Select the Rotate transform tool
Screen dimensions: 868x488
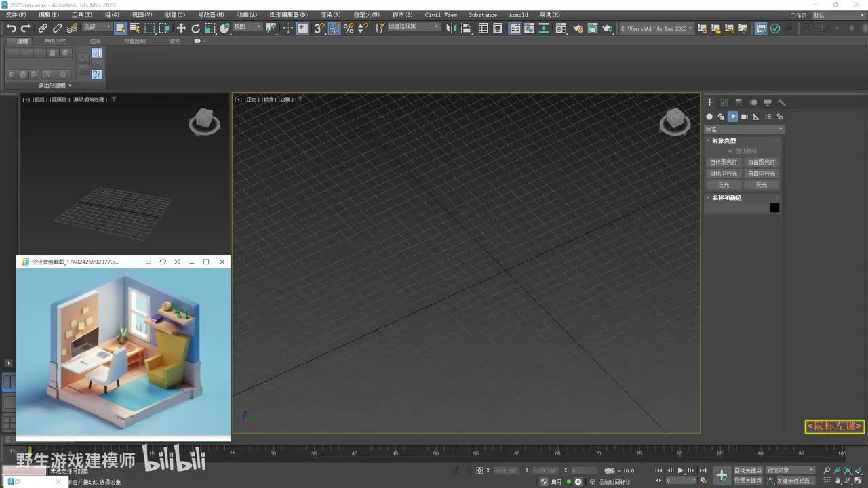(195, 28)
